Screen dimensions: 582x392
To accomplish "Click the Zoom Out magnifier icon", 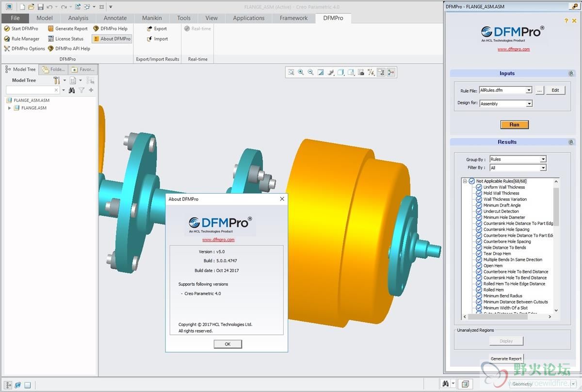I will 311,72.
